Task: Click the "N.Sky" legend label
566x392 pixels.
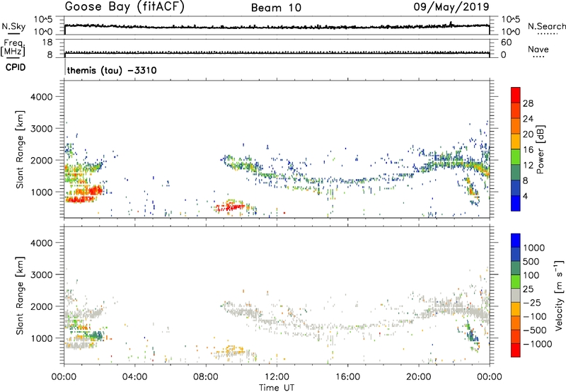Action: pos(13,26)
